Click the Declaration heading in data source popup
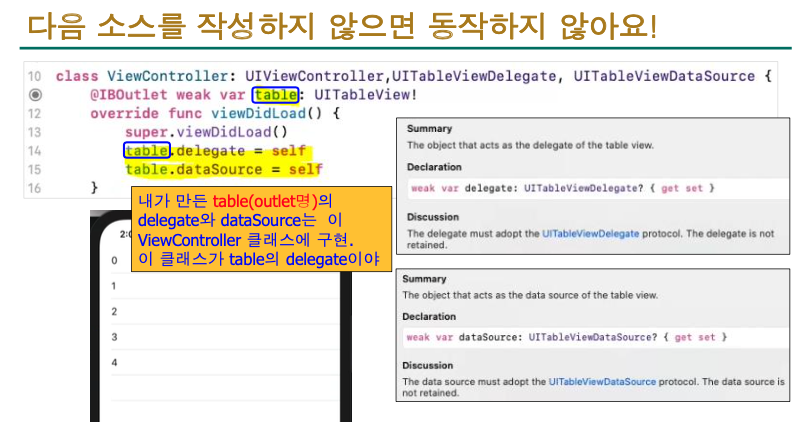Image resolution: width=806 pixels, height=438 pixels. (x=429, y=317)
